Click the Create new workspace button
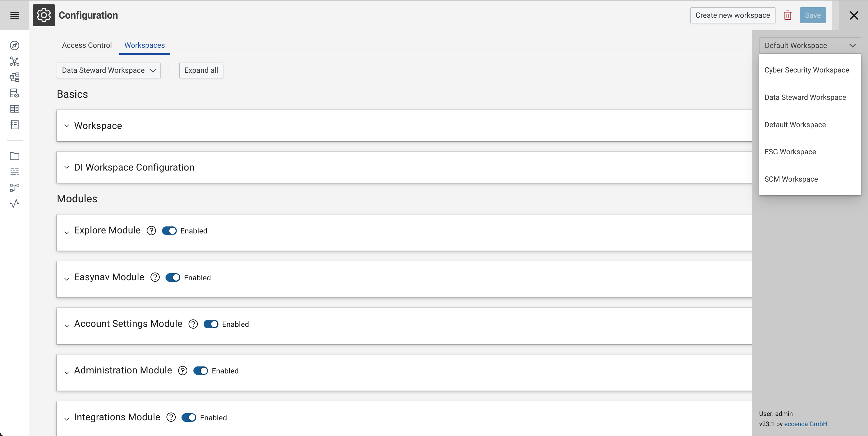This screenshot has height=436, width=868. pos(732,15)
